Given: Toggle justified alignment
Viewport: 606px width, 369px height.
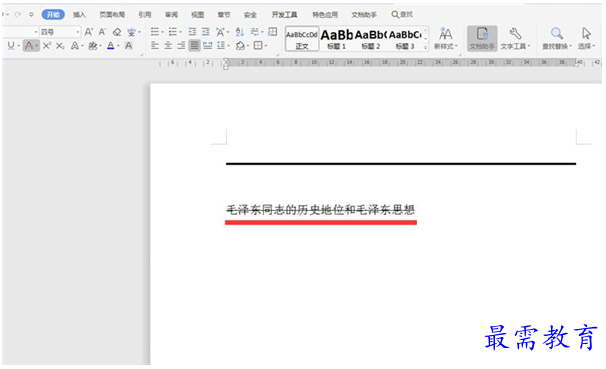Looking at the screenshot, I should pyautogui.click(x=194, y=46).
